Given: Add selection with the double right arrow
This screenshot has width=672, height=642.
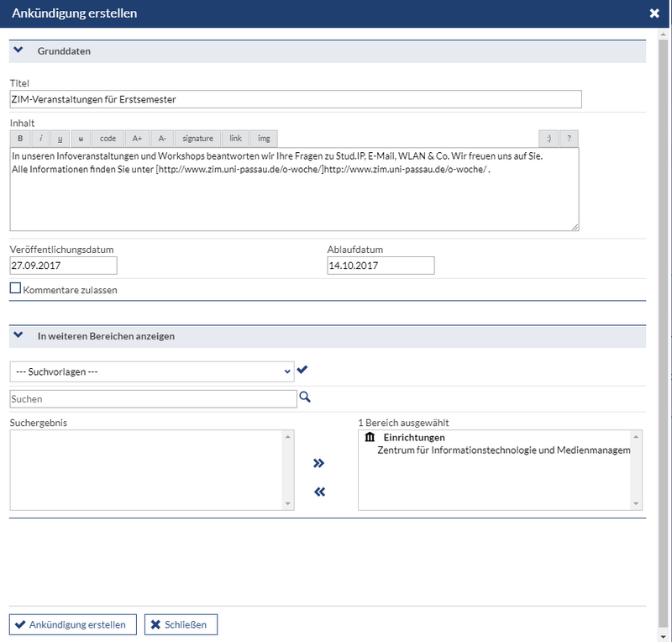Looking at the screenshot, I should 319,463.
